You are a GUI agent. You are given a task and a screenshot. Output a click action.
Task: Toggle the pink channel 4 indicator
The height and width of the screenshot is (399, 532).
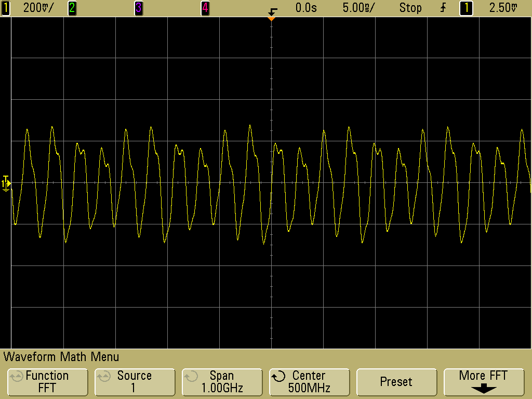pyautogui.click(x=205, y=8)
